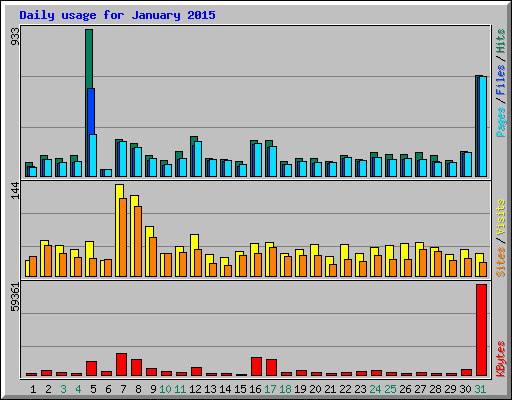Select the red KBytes bar for day 7

tap(121, 364)
